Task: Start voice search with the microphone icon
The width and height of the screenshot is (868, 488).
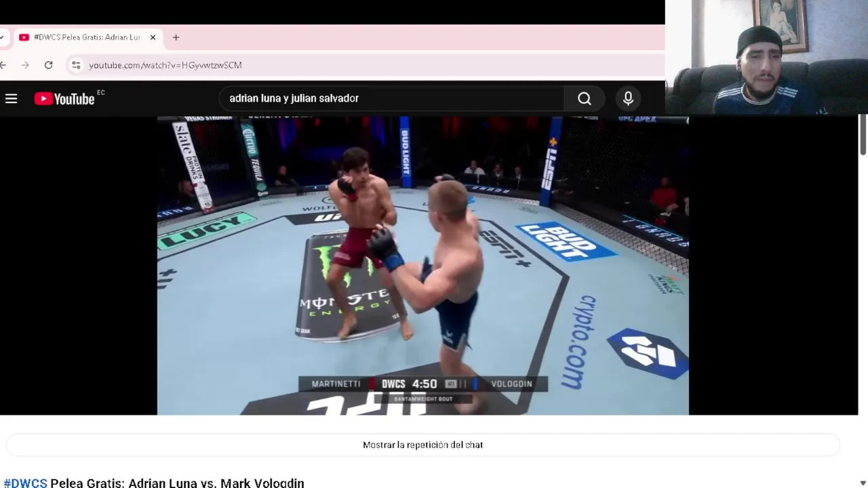Action: pyautogui.click(x=628, y=99)
